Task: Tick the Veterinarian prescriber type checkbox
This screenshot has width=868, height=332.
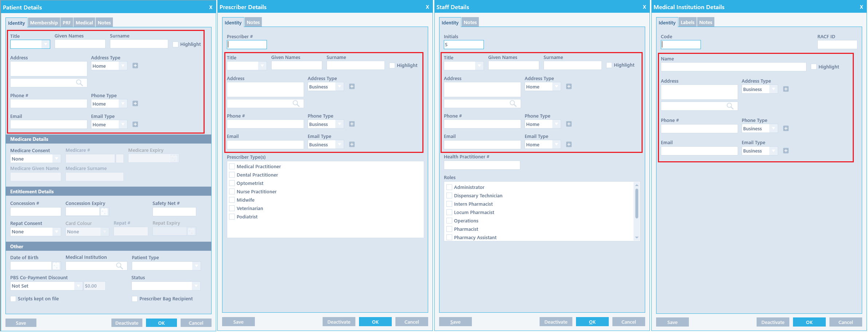Action: 232,209
